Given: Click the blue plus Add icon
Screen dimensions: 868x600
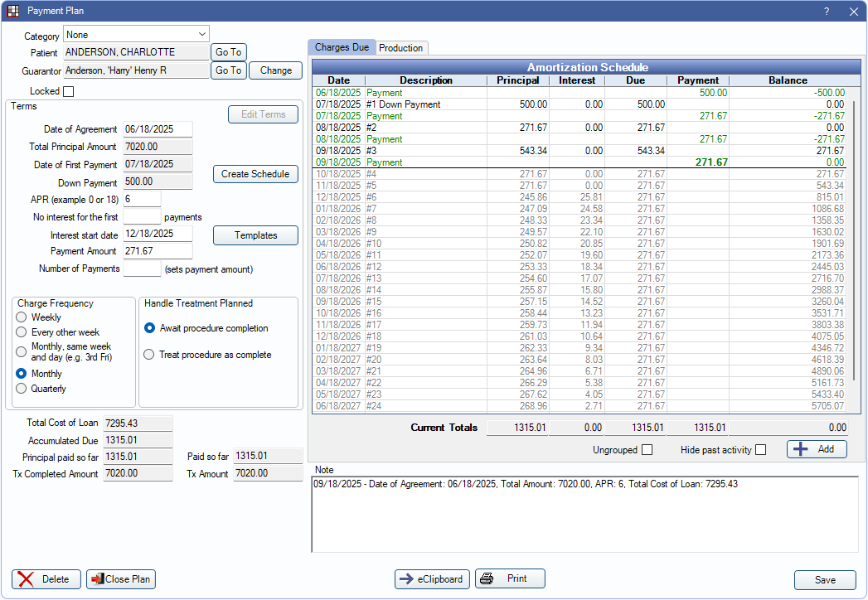Looking at the screenshot, I should pos(801,449).
